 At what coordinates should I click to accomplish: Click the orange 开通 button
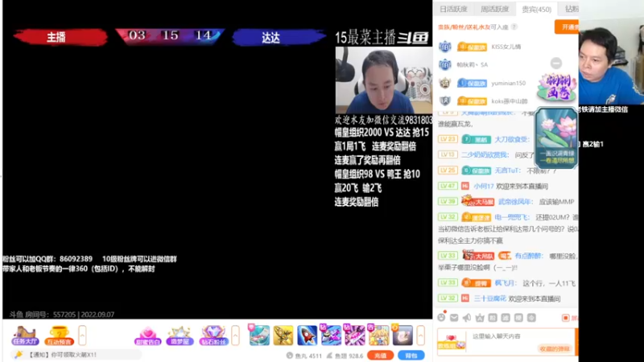[x=568, y=27]
